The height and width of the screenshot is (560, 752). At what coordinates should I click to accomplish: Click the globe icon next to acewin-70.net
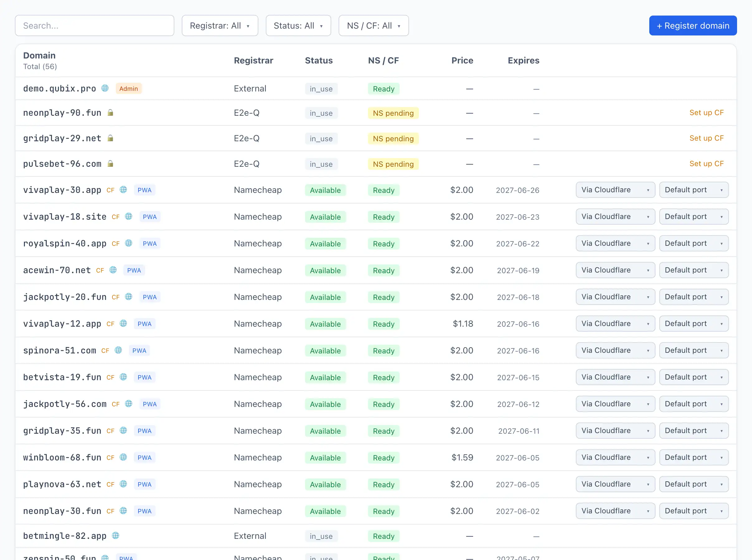tap(113, 270)
